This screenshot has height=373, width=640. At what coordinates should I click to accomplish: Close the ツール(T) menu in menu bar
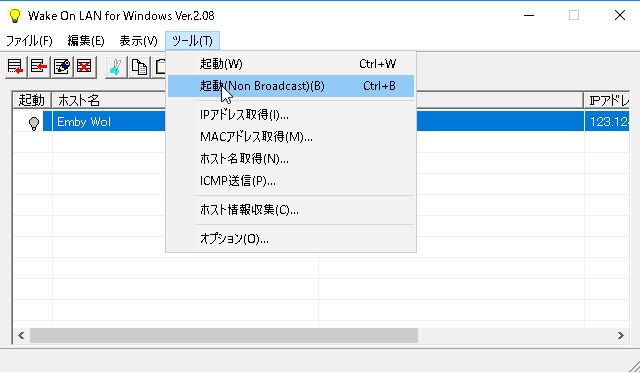(x=192, y=41)
